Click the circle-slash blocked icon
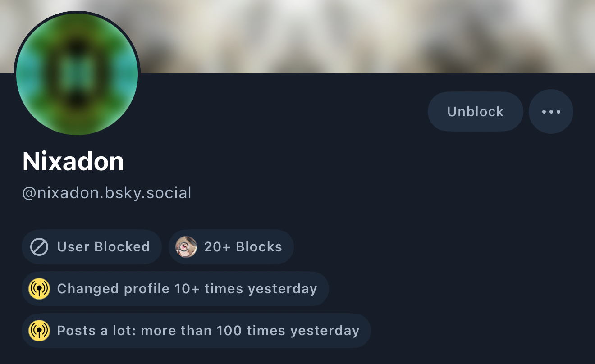Image resolution: width=595 pixels, height=364 pixels. point(39,247)
